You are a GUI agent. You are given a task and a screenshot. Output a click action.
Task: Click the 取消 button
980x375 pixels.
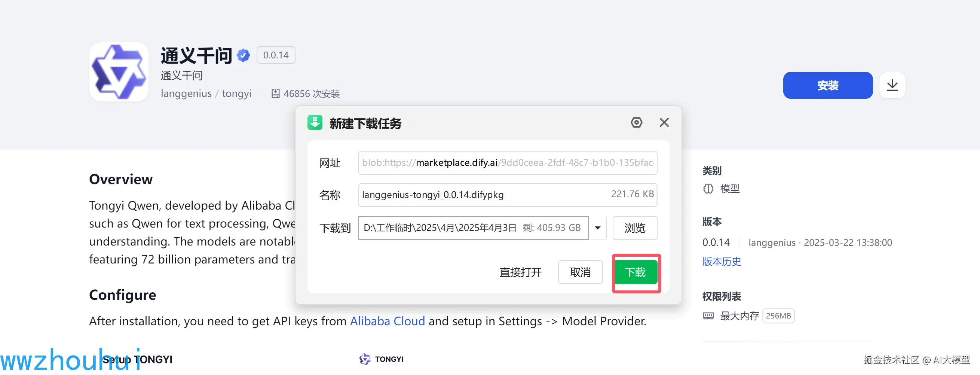point(580,272)
